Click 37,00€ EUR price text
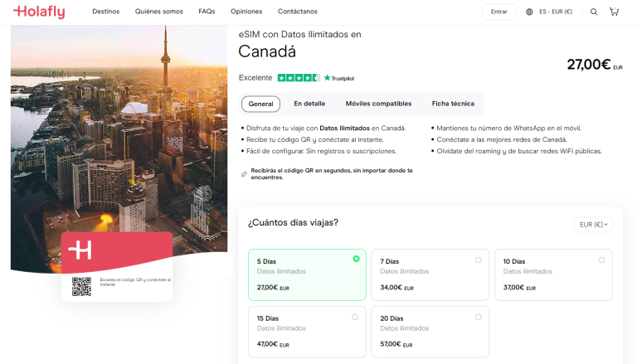637x364 pixels. point(519,288)
